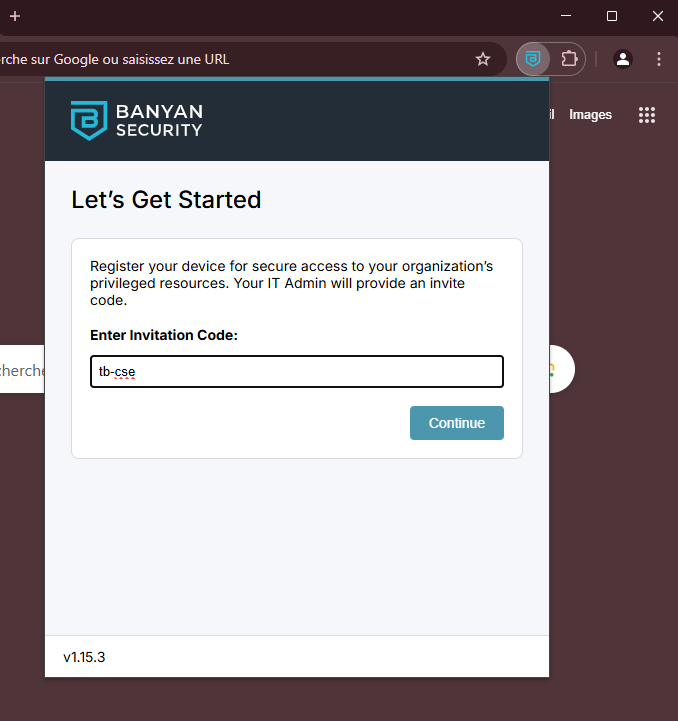The width and height of the screenshot is (678, 721).
Task: Bookmark this page with the star icon
Action: pos(483,59)
